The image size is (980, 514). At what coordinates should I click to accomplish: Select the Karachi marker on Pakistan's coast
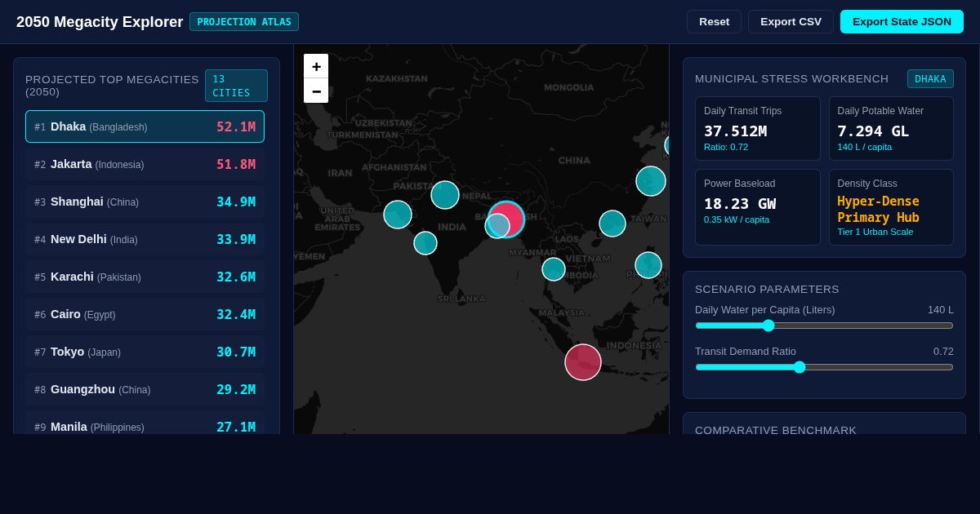(398, 215)
